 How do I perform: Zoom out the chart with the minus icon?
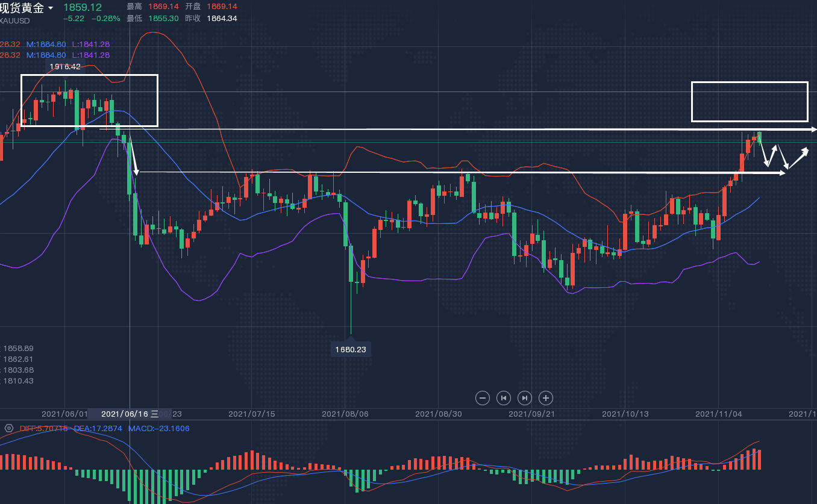[482, 397]
